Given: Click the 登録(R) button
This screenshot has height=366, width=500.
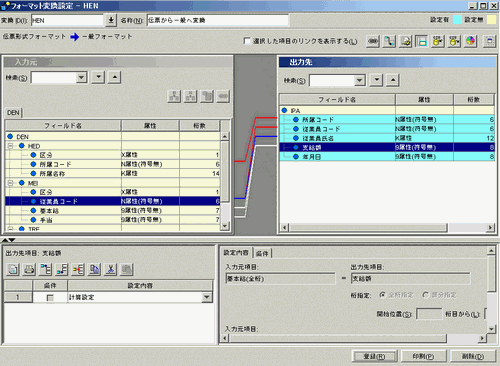Looking at the screenshot, I should pyautogui.click(x=374, y=356).
